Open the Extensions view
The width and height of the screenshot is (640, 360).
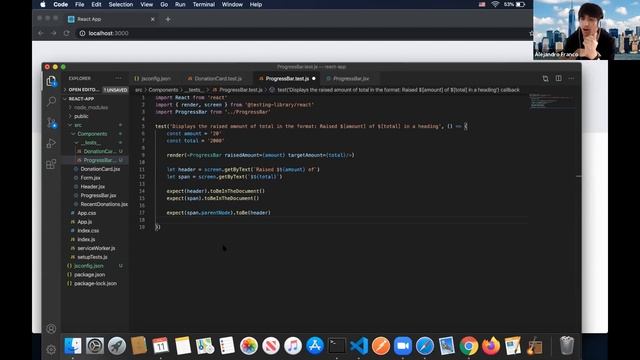click(51, 164)
